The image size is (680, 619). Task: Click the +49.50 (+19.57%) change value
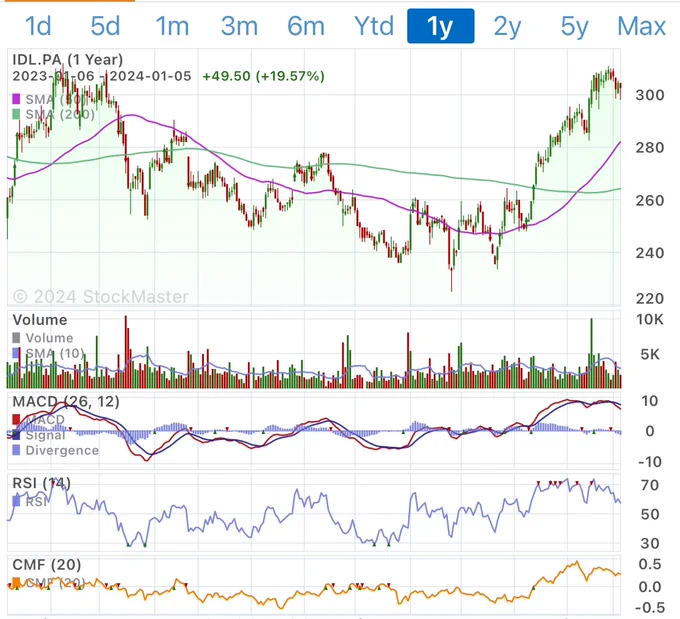coord(263,76)
